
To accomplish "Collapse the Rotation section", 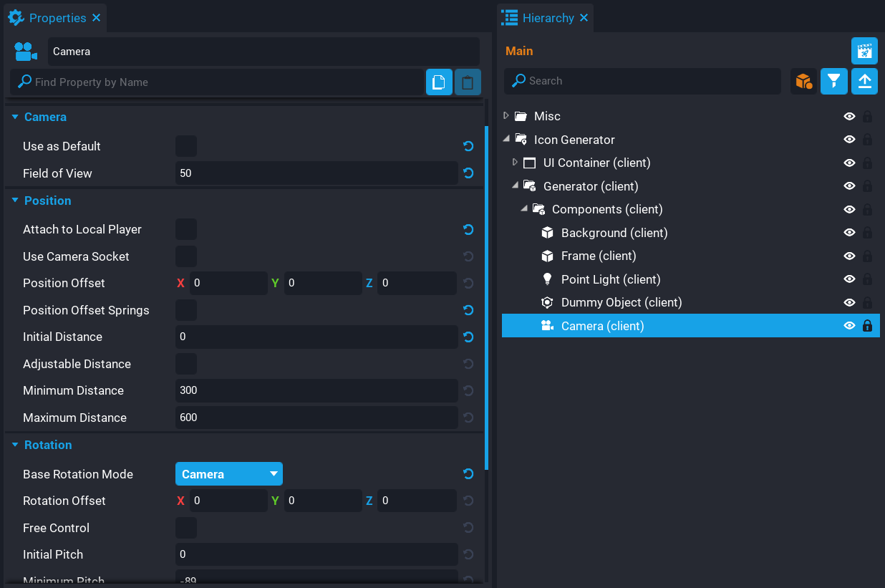I will tap(15, 445).
